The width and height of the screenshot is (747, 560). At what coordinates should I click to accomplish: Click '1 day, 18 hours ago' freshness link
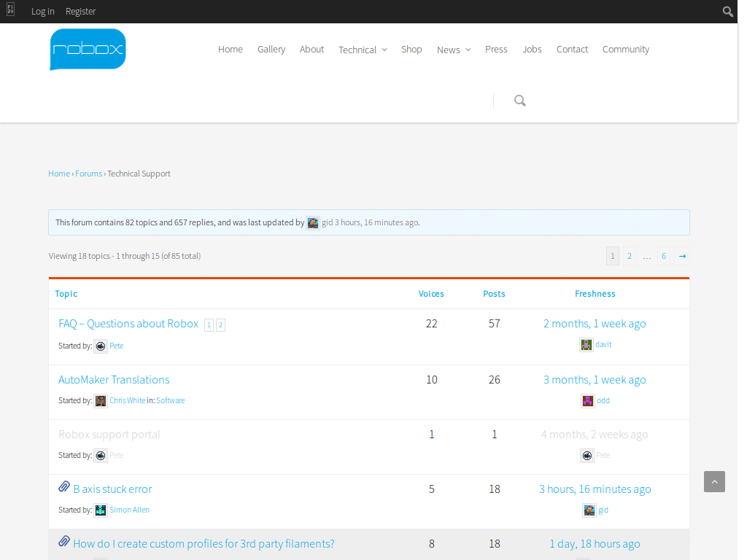[595, 544]
